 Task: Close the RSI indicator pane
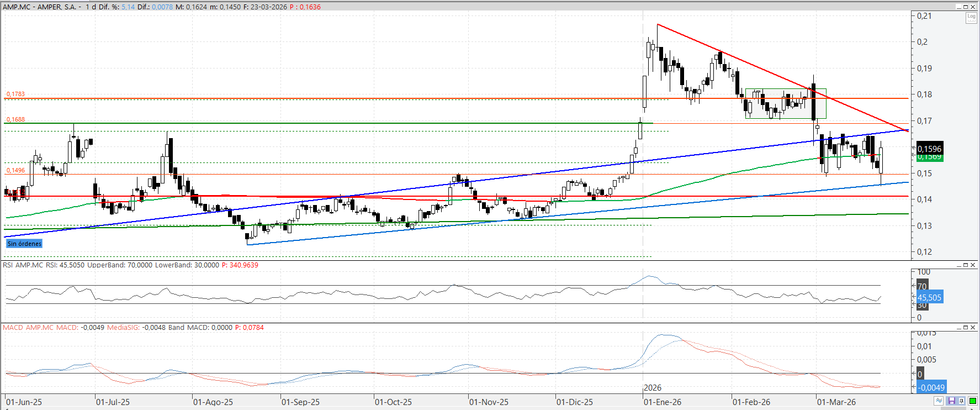coord(973,265)
